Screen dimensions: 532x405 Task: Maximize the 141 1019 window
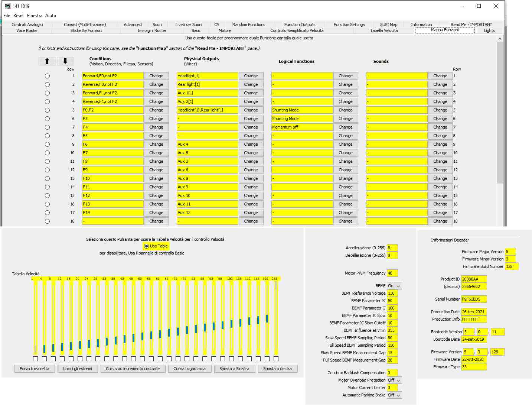tap(479, 6)
